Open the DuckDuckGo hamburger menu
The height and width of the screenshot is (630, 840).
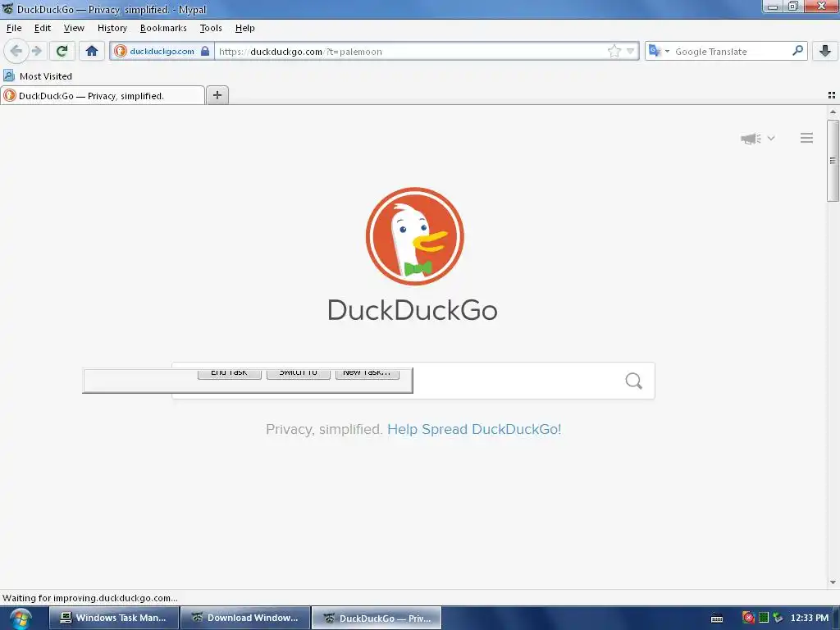click(807, 138)
